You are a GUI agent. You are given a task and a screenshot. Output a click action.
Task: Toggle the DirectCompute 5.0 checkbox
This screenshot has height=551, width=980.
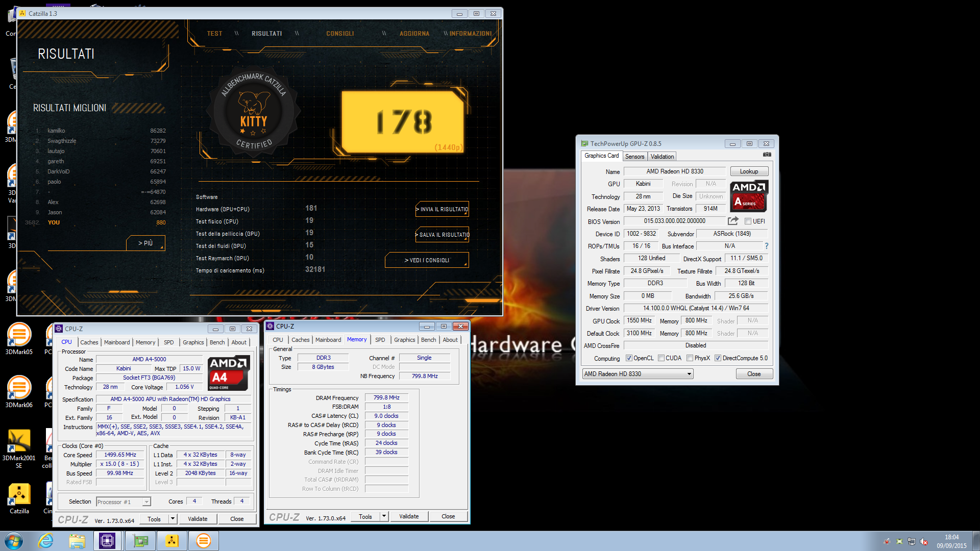pos(718,358)
